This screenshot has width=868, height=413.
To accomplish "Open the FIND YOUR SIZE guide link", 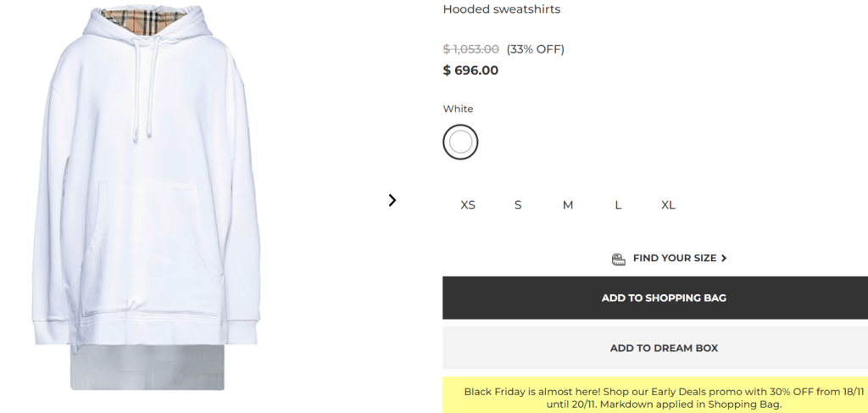I will click(x=675, y=258).
